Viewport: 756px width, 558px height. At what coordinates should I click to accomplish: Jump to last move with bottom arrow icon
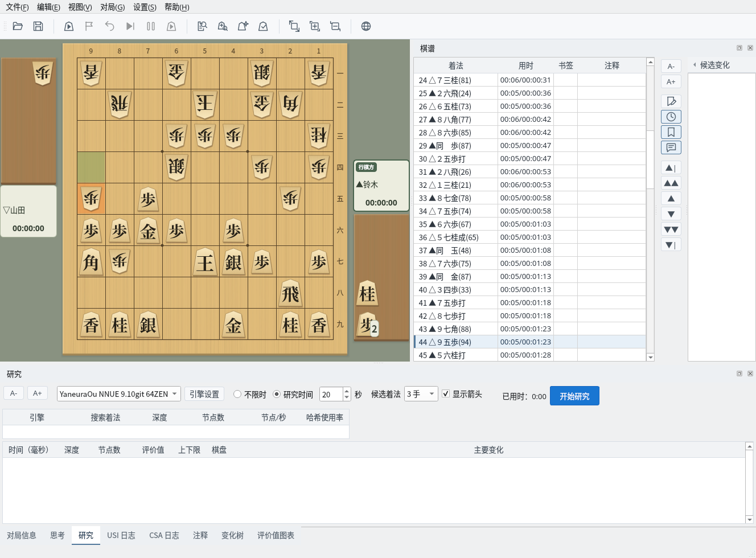(x=671, y=245)
